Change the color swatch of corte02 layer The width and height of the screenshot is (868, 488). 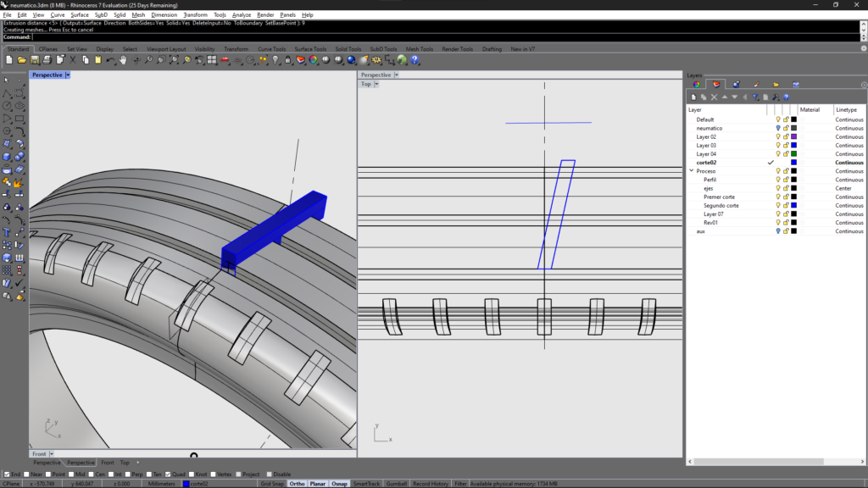[x=793, y=162]
